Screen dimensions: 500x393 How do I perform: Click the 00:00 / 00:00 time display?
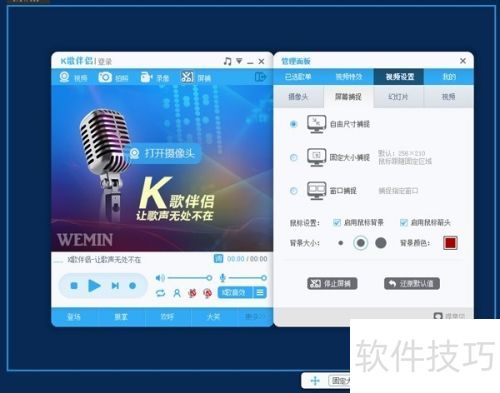click(x=247, y=259)
